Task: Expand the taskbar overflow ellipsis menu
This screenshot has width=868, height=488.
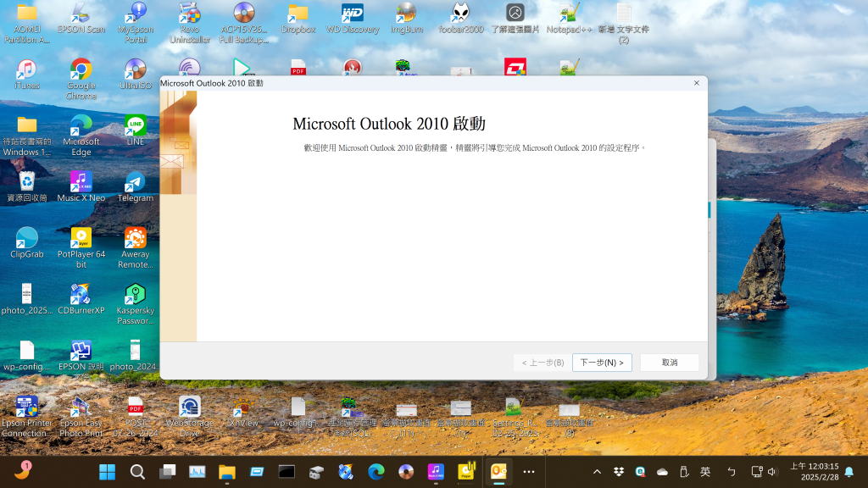Action: coord(529,471)
